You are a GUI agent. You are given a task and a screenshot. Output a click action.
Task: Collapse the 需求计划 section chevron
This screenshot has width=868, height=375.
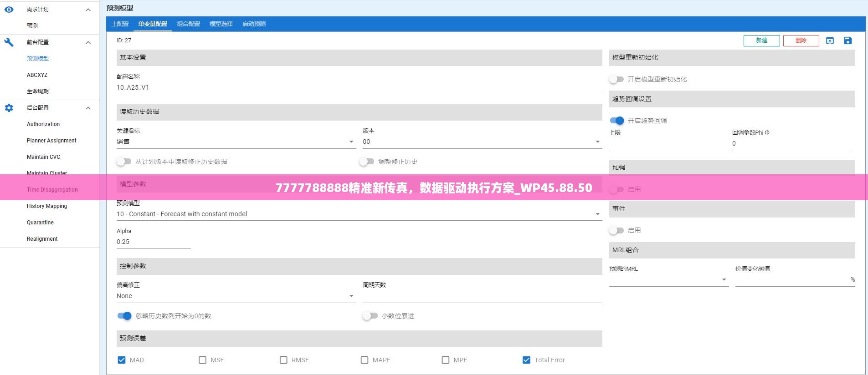click(88, 10)
